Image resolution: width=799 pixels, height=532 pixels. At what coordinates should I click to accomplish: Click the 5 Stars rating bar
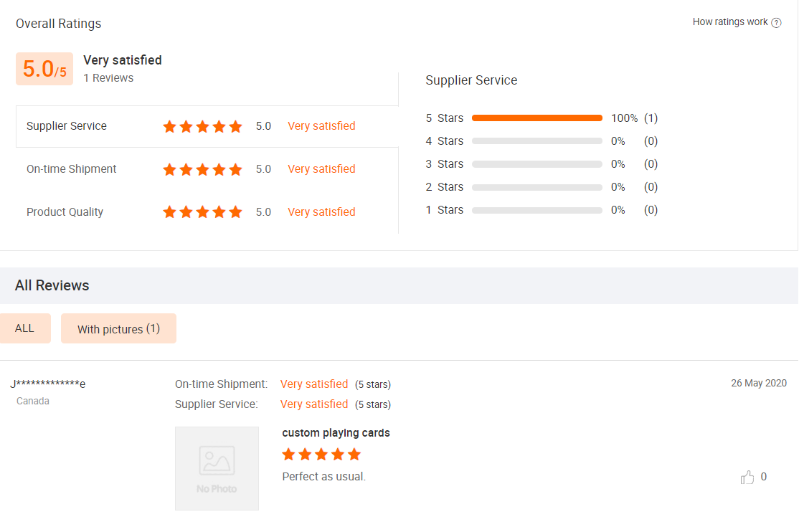point(536,118)
